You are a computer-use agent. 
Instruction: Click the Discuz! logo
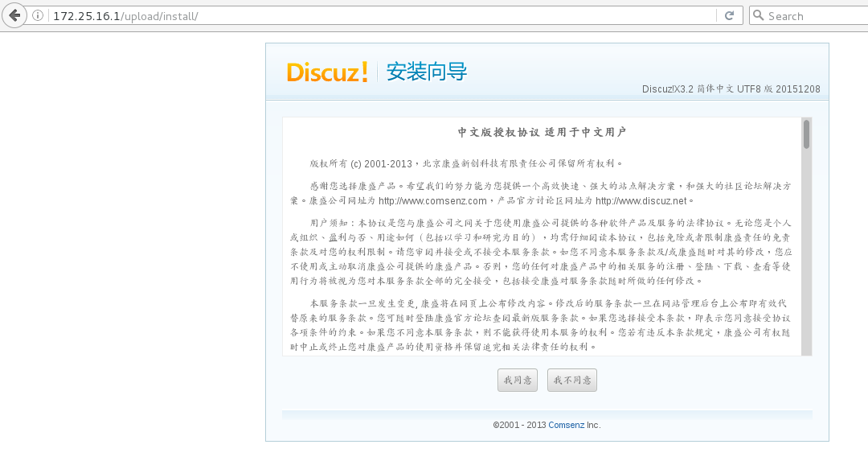coord(326,72)
